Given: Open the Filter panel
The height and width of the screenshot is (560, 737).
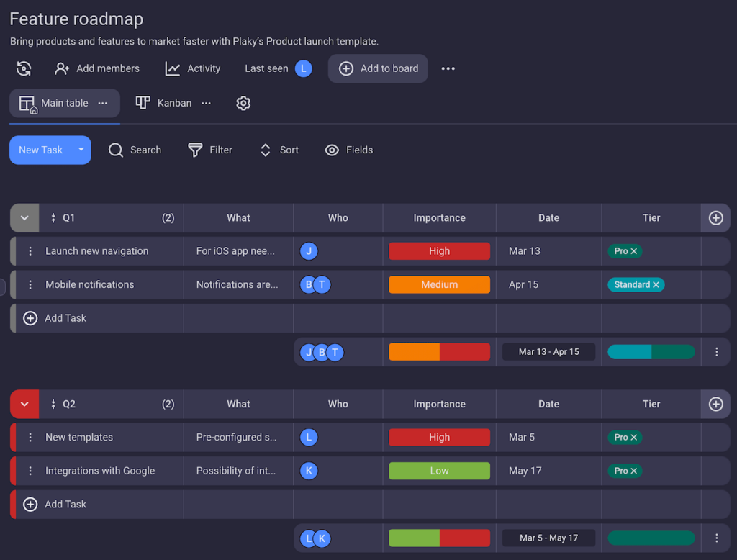Looking at the screenshot, I should point(195,150).
